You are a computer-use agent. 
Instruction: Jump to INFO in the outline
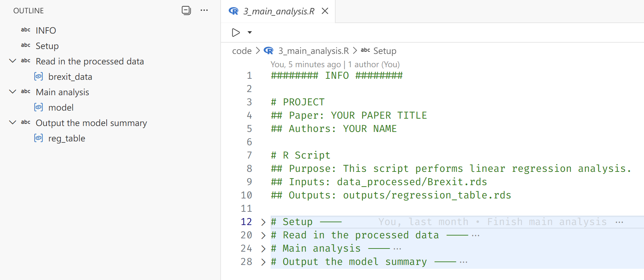[x=46, y=30]
